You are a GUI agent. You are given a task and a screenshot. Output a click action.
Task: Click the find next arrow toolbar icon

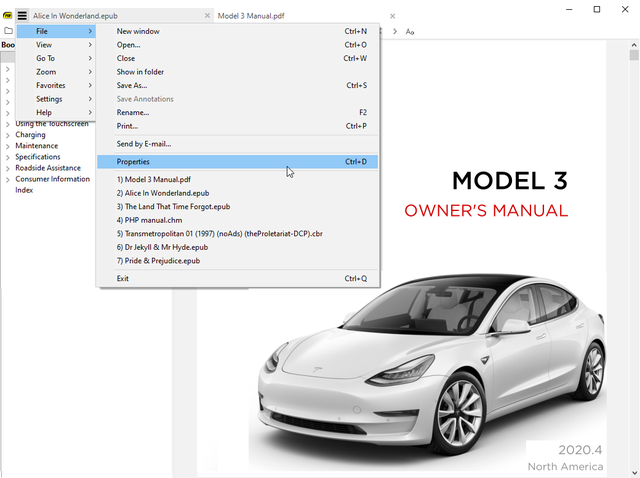[395, 31]
